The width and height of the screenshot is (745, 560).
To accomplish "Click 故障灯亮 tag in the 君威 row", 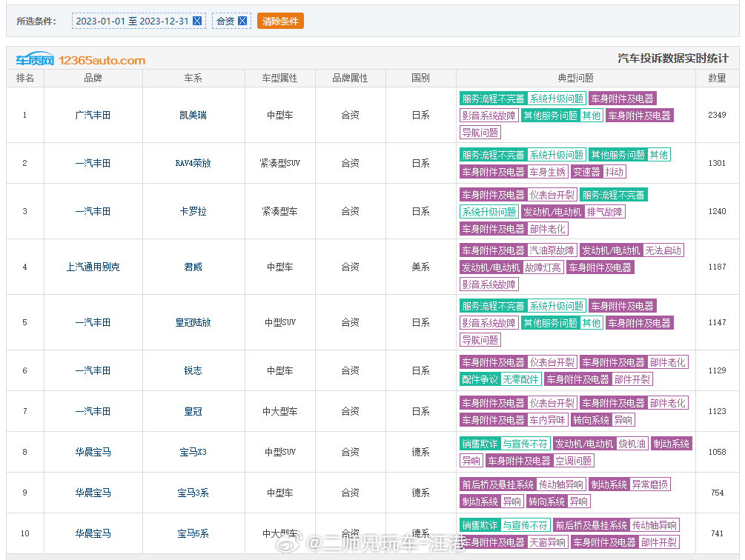I will 543,267.
